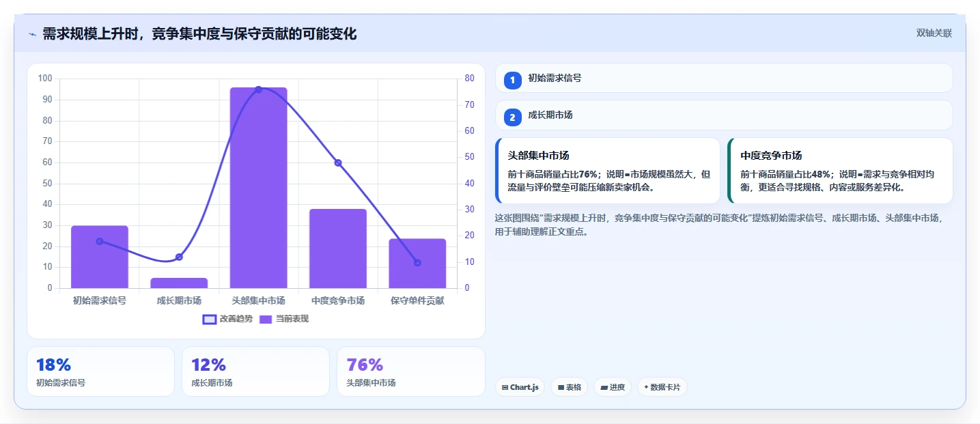Click the line point above 初始需求信号 bar

click(x=99, y=241)
